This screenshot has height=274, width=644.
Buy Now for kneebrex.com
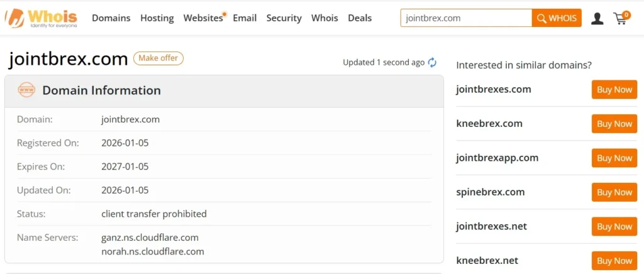pos(614,124)
